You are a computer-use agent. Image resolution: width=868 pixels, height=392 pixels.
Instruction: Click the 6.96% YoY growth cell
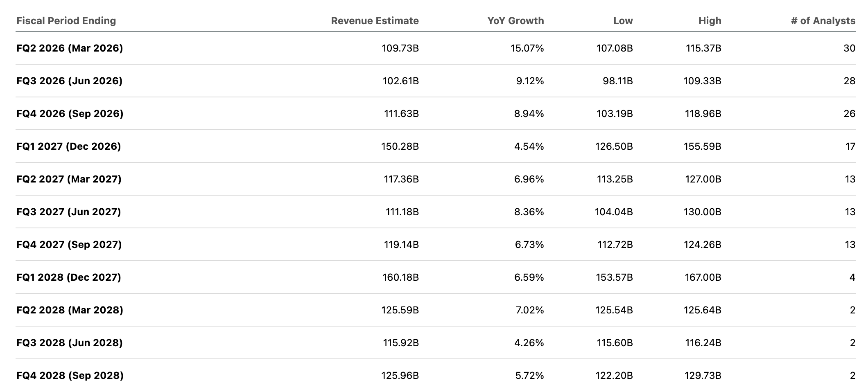click(529, 179)
